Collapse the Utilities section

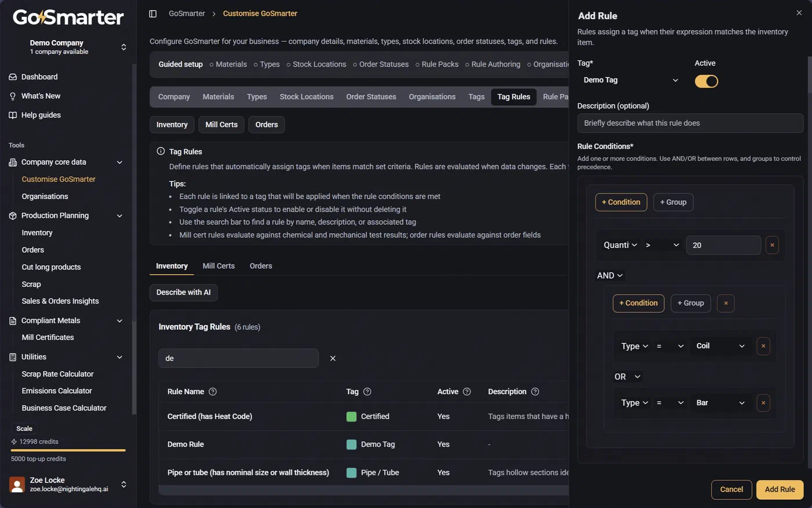click(x=119, y=357)
